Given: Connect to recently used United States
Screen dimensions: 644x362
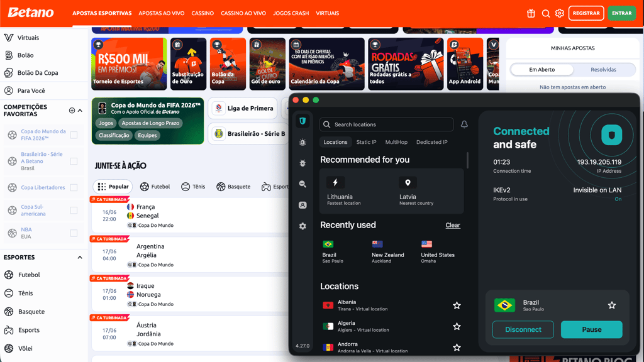Looking at the screenshot, I should [x=438, y=251].
